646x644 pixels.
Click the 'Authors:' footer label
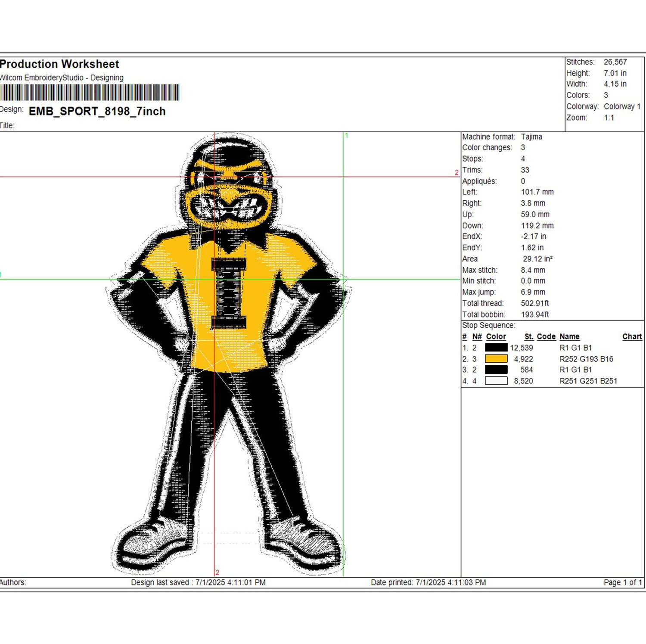click(x=13, y=582)
